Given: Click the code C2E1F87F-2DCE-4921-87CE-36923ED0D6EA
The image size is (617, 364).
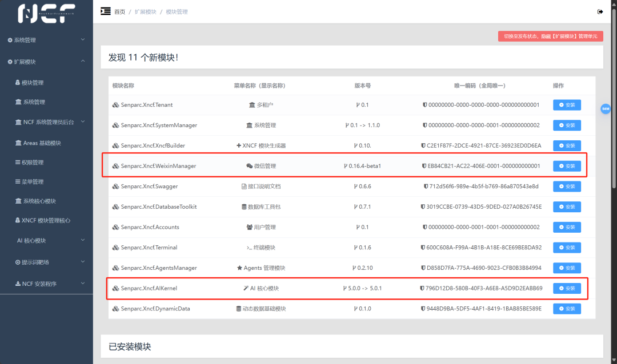Looking at the screenshot, I should tap(484, 146).
